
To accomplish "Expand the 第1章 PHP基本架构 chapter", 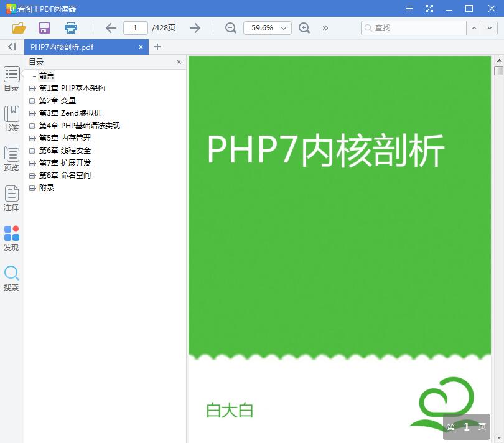I will [x=32, y=88].
